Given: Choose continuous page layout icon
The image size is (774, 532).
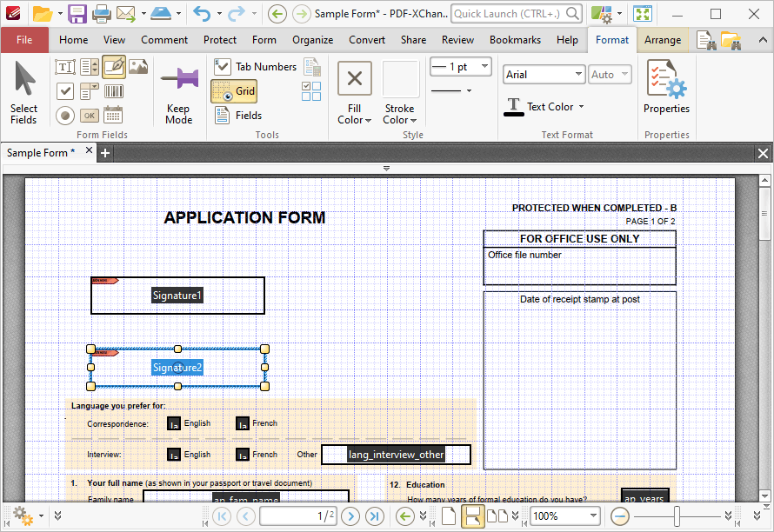Looking at the screenshot, I should tap(472, 516).
